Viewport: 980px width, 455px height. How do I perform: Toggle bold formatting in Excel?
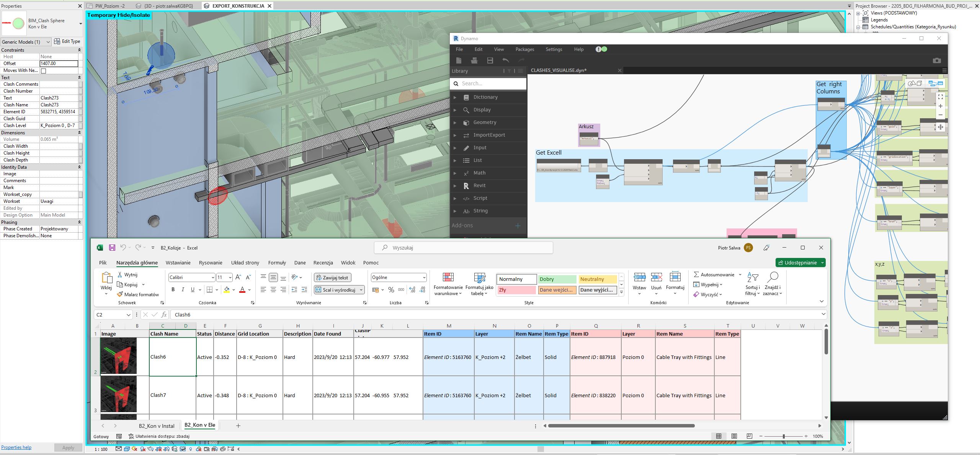point(173,290)
